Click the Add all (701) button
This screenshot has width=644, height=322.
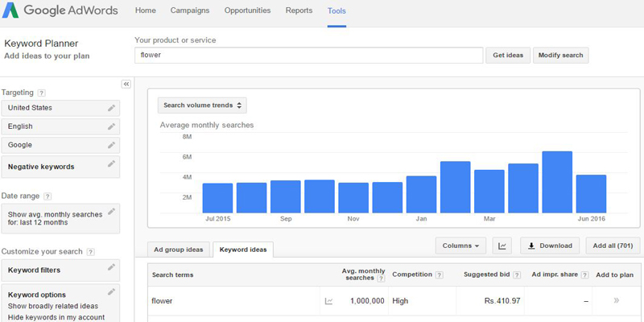[613, 246]
